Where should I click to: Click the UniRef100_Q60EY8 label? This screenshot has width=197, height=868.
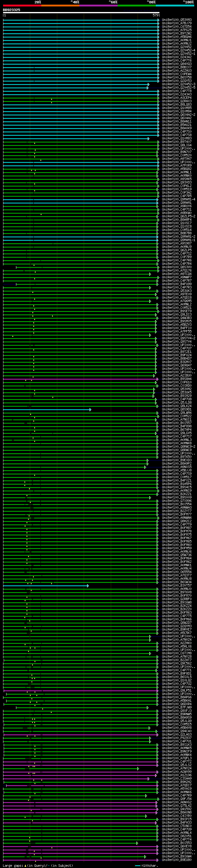(x=177, y=846)
